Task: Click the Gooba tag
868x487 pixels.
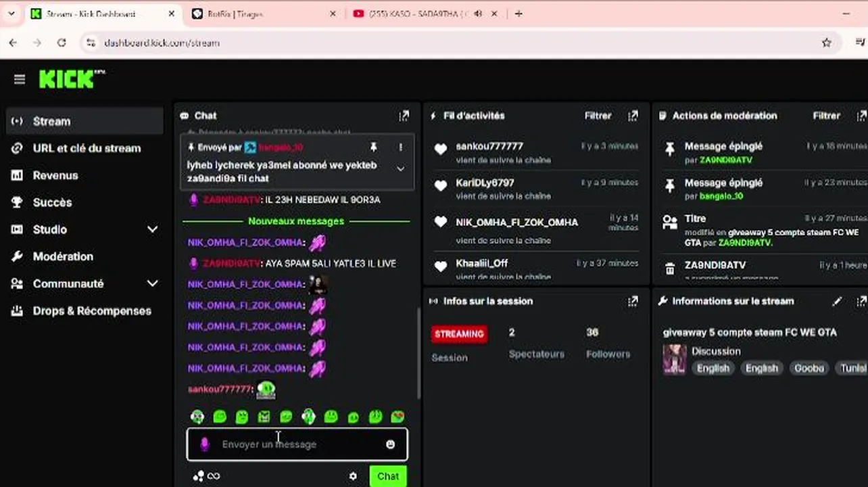Action: pos(809,368)
